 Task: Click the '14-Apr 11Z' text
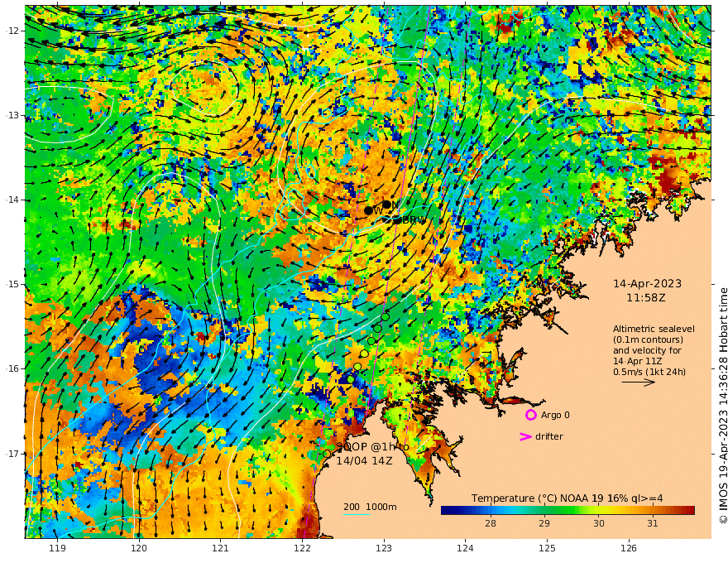(x=638, y=361)
